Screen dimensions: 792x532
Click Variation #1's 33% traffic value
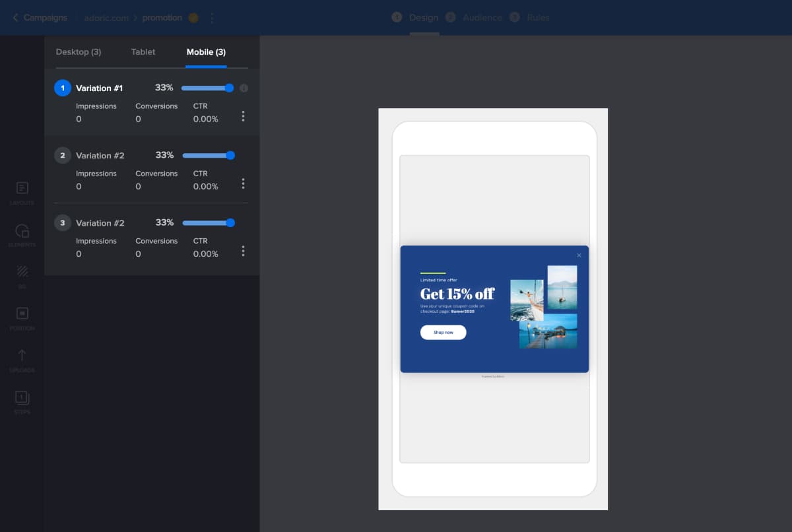tap(164, 88)
